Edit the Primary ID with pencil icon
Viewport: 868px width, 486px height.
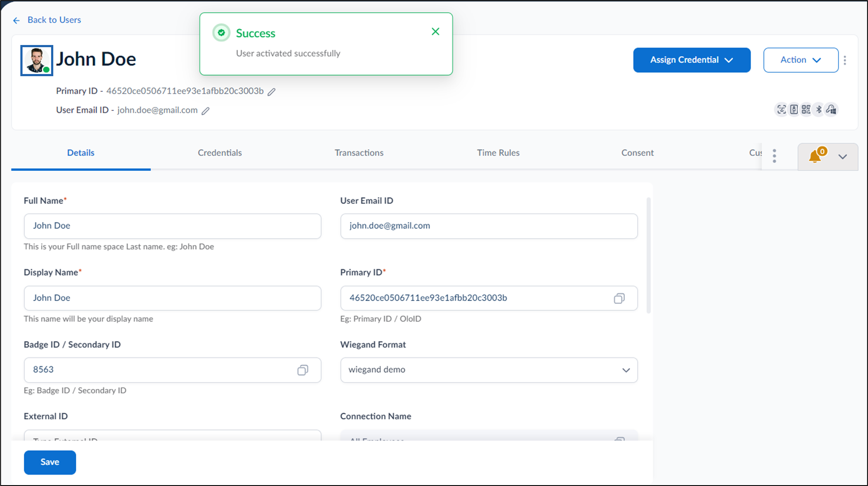click(272, 92)
